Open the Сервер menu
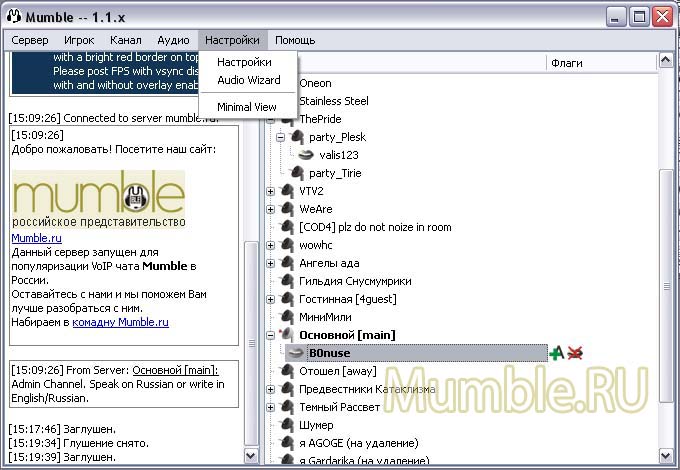The image size is (680, 470). click(x=30, y=40)
